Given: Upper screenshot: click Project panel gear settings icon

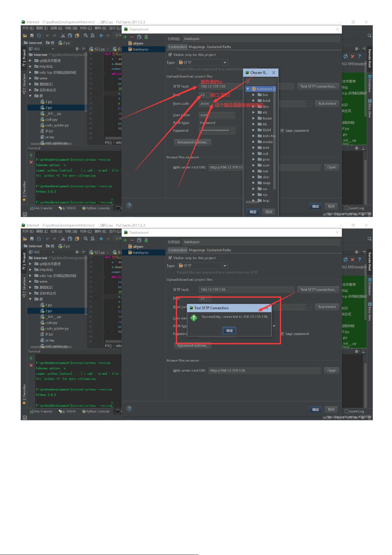Looking at the screenshot, I should (x=78, y=49).
